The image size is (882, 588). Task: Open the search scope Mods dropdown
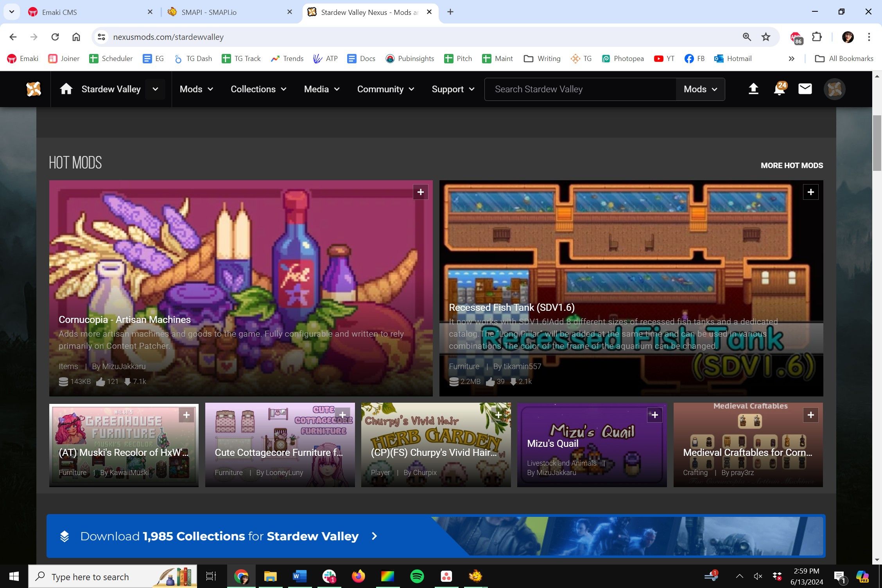click(700, 89)
